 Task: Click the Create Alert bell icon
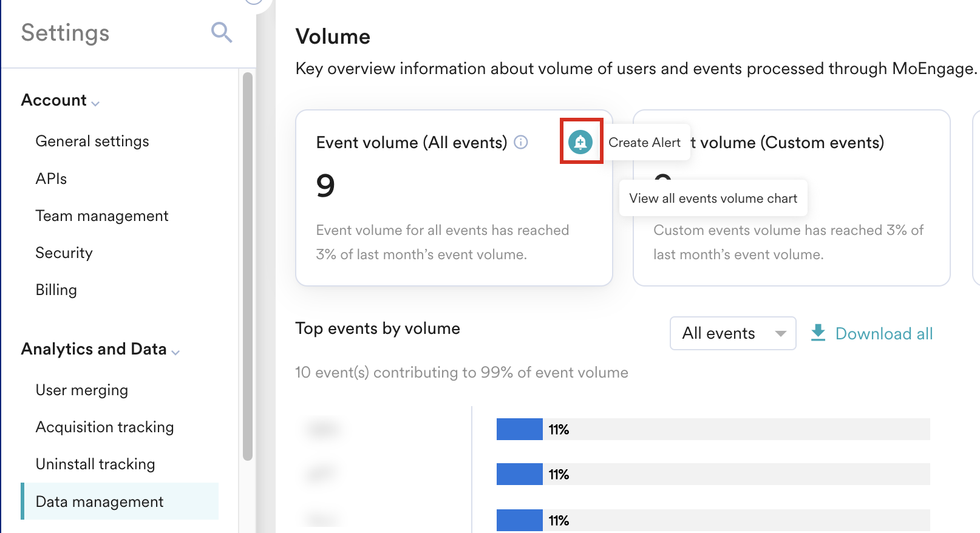click(x=580, y=142)
